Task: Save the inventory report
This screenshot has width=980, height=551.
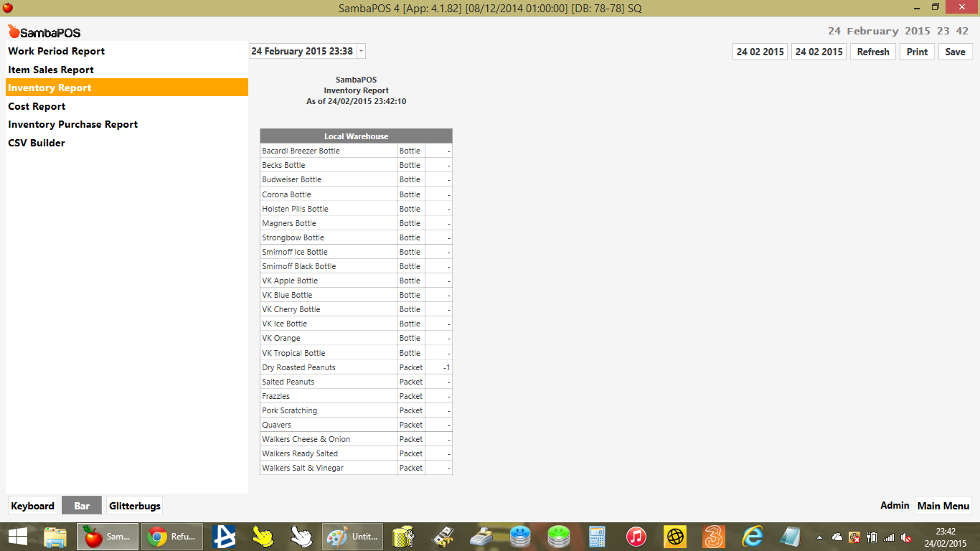Action: pos(955,52)
